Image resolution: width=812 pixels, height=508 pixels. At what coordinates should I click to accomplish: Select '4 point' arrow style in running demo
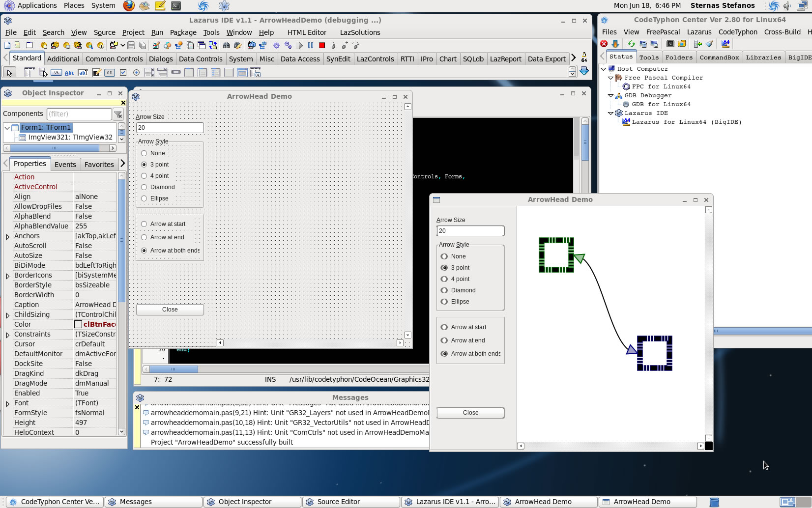(444, 279)
